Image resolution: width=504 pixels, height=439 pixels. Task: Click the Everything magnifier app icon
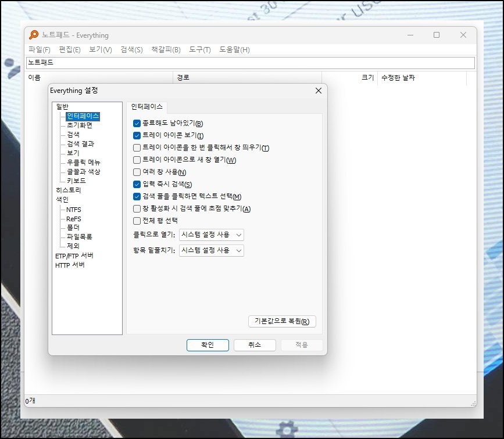point(34,35)
